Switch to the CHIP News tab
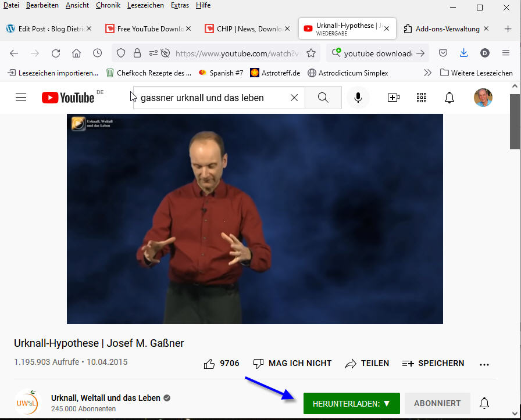The height and width of the screenshot is (420, 521). click(x=245, y=28)
